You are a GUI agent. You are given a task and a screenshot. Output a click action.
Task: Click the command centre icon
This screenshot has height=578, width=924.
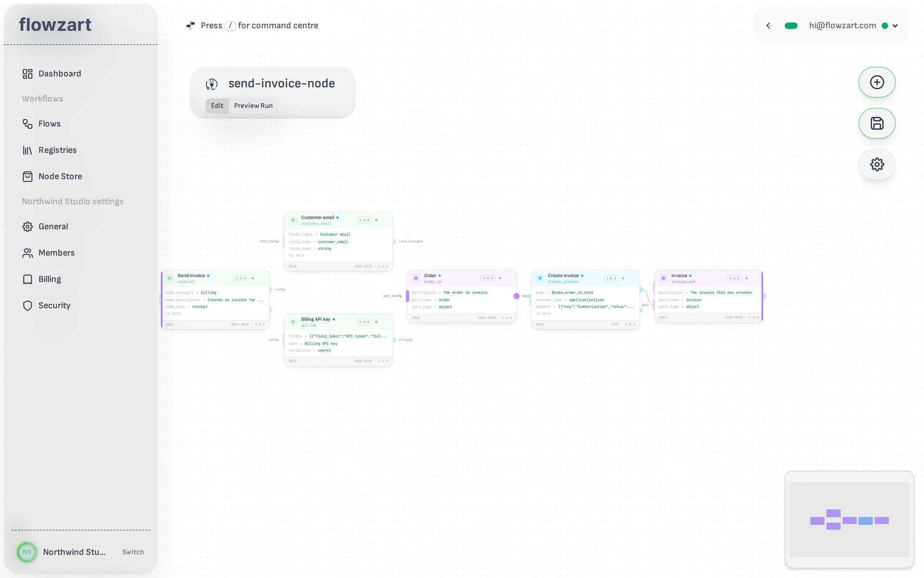(x=191, y=26)
